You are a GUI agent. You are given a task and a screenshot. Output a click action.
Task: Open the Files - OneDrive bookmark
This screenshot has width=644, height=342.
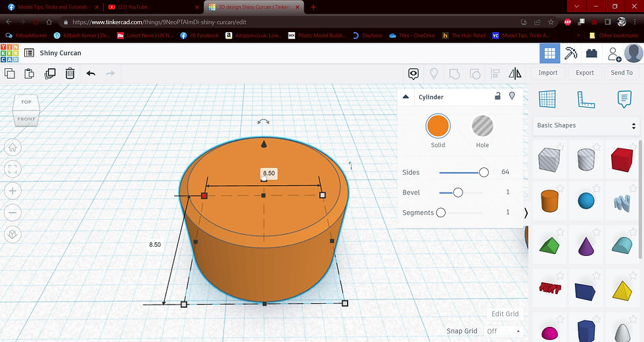tap(412, 35)
